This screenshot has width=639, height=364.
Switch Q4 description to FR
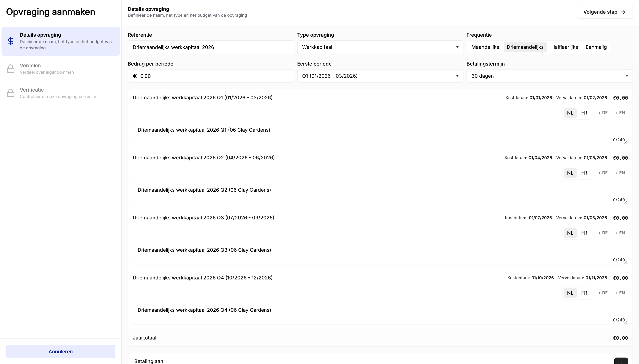(584, 293)
